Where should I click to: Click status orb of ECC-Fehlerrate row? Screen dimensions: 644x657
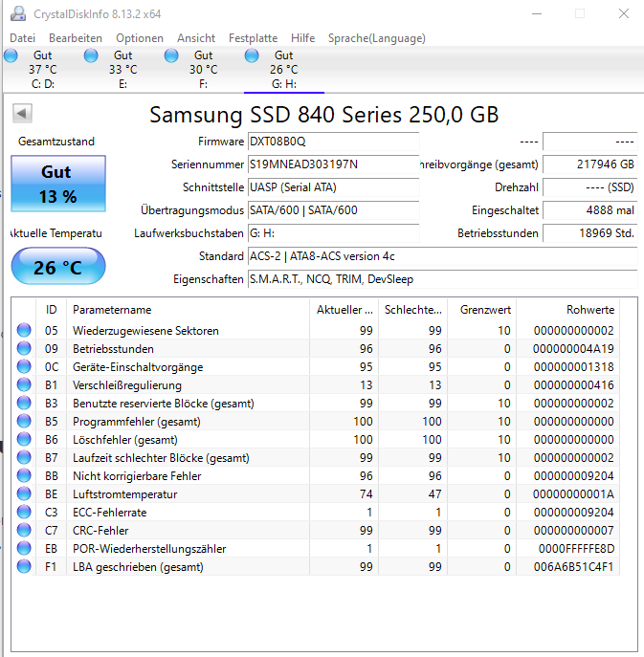pyautogui.click(x=24, y=512)
